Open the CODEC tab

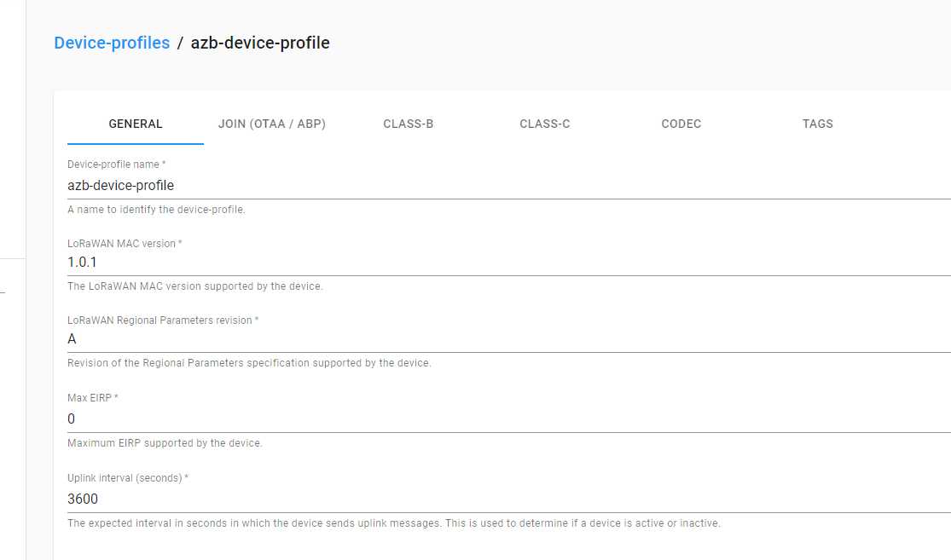coord(681,124)
